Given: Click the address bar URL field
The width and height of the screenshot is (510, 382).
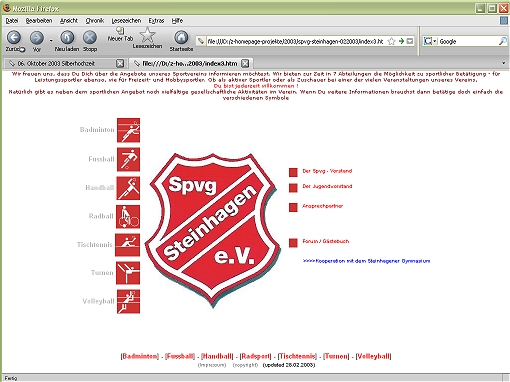Looking at the screenshot, I should pos(295,41).
